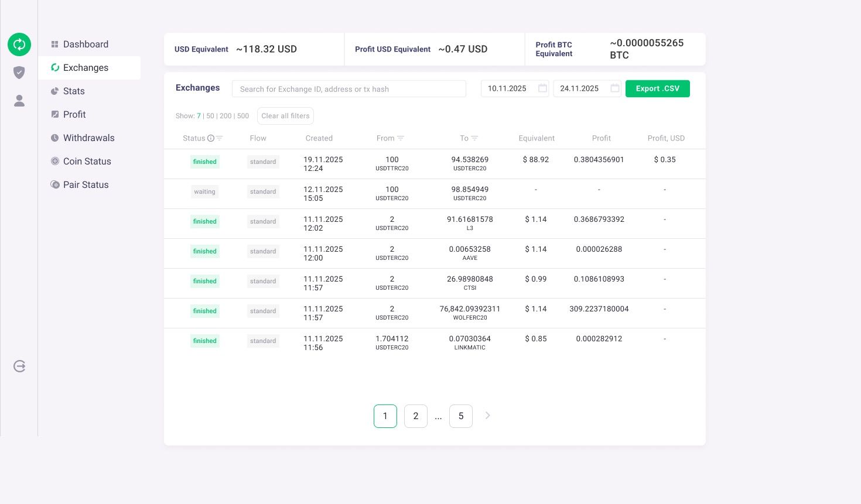Switch to the Dashboard section
Image resolution: width=861 pixels, height=504 pixels.
[x=86, y=44]
